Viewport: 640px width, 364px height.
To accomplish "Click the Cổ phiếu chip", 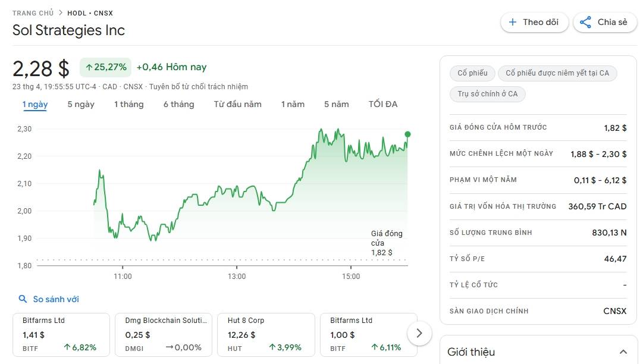I will [x=472, y=73].
